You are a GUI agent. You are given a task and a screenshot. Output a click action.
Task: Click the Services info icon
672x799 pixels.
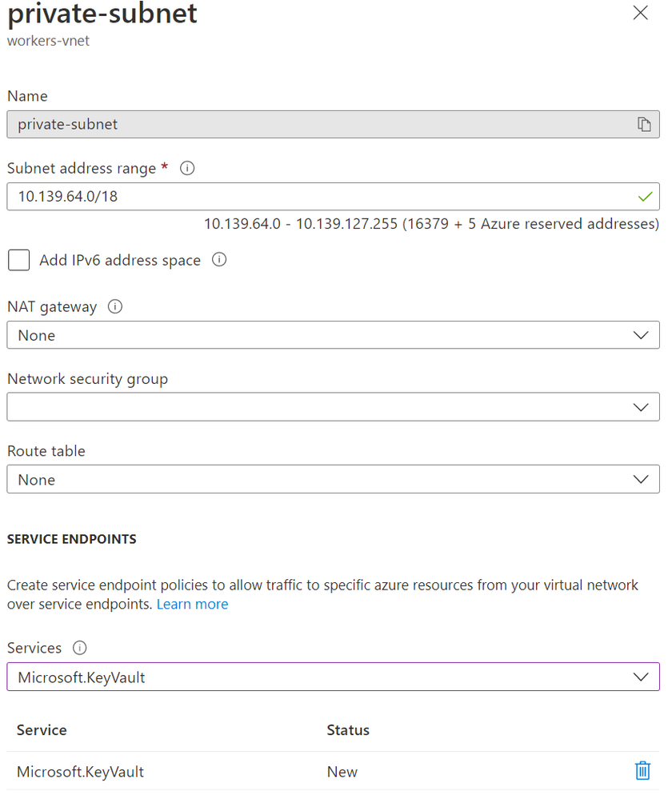(79, 648)
